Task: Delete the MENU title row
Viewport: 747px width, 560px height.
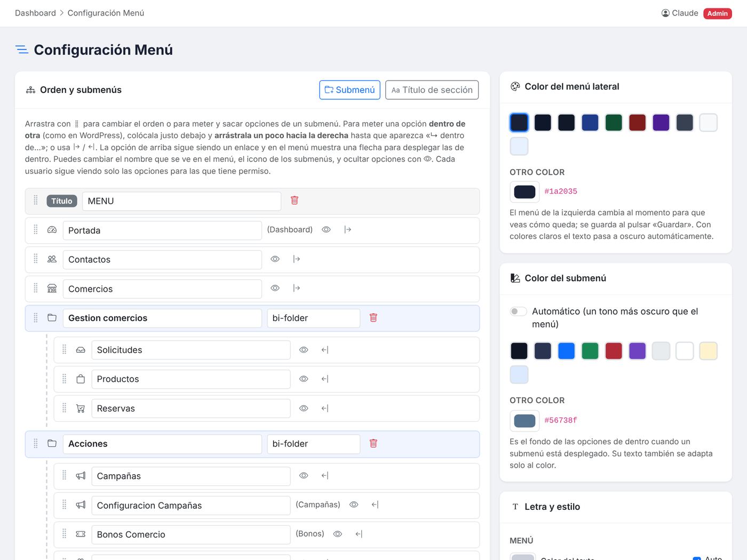Action: tap(295, 201)
